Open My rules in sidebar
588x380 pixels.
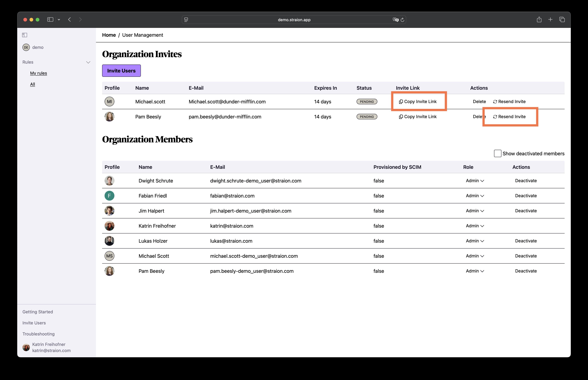pyautogui.click(x=39, y=73)
